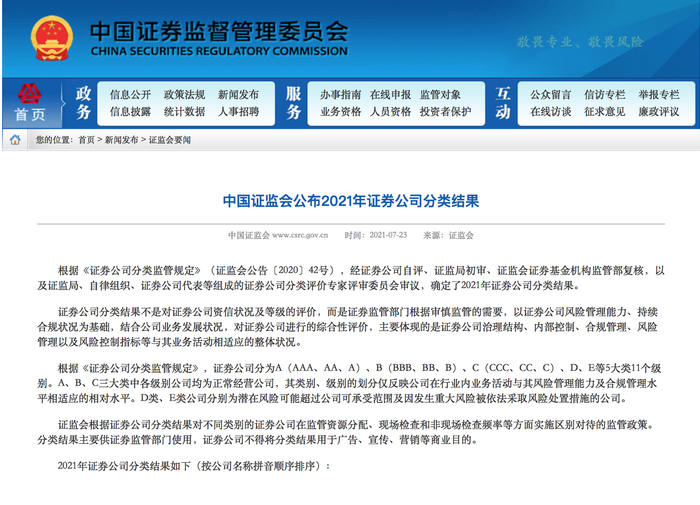Open 投资者保护 link
The image size is (700, 505).
[445, 112]
